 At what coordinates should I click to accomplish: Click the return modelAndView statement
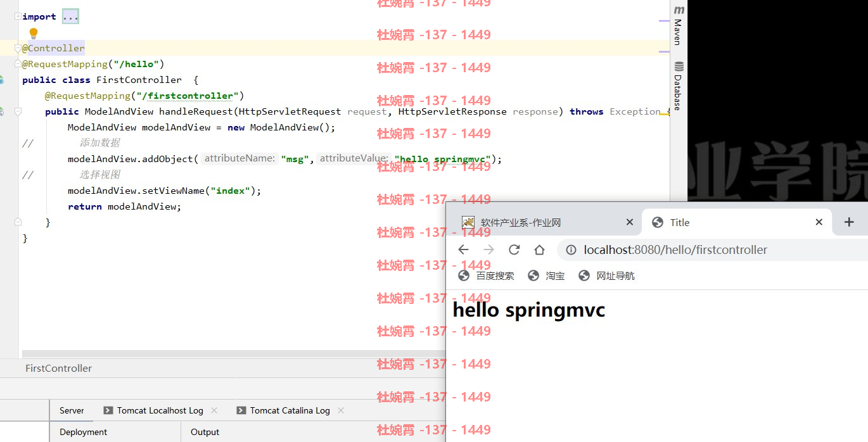124,206
